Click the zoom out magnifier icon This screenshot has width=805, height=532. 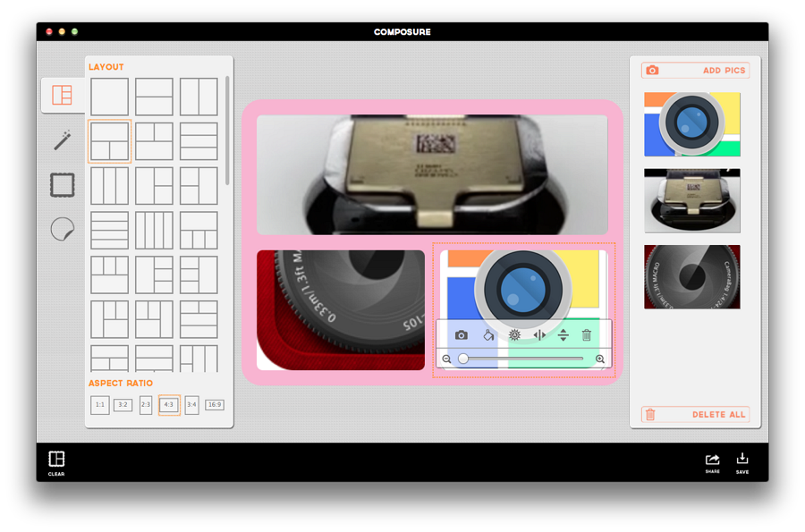(446, 359)
